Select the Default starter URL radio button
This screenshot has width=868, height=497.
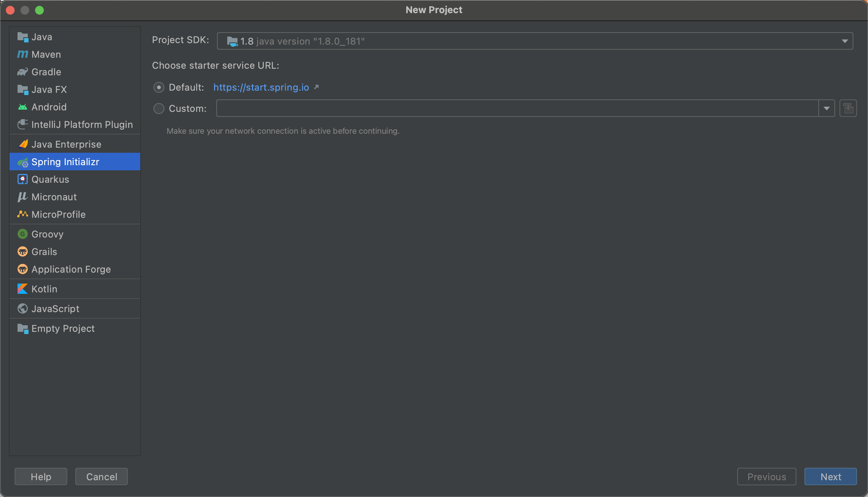pos(159,87)
